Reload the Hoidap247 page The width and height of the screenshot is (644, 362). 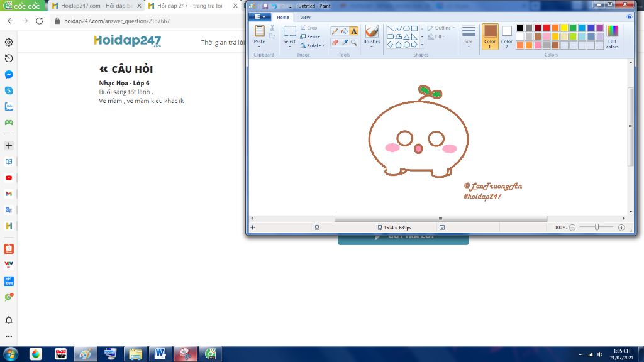(40, 21)
